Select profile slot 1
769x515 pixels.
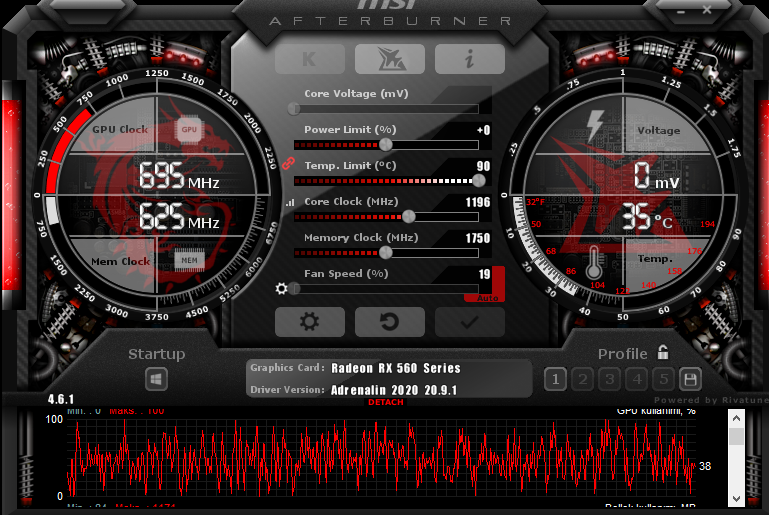pos(556,379)
